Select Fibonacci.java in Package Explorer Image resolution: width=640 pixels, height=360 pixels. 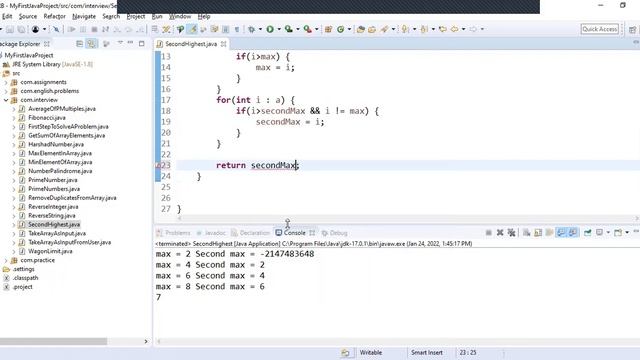click(x=47, y=118)
